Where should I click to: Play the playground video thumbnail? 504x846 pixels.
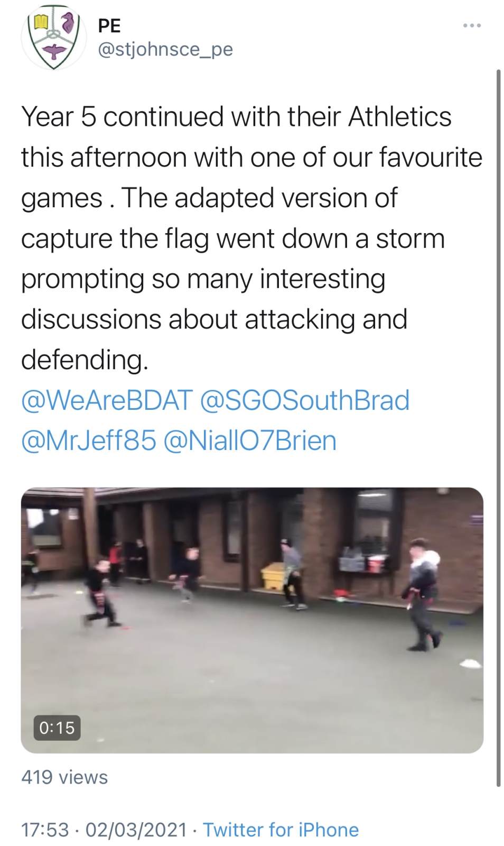coord(252,620)
